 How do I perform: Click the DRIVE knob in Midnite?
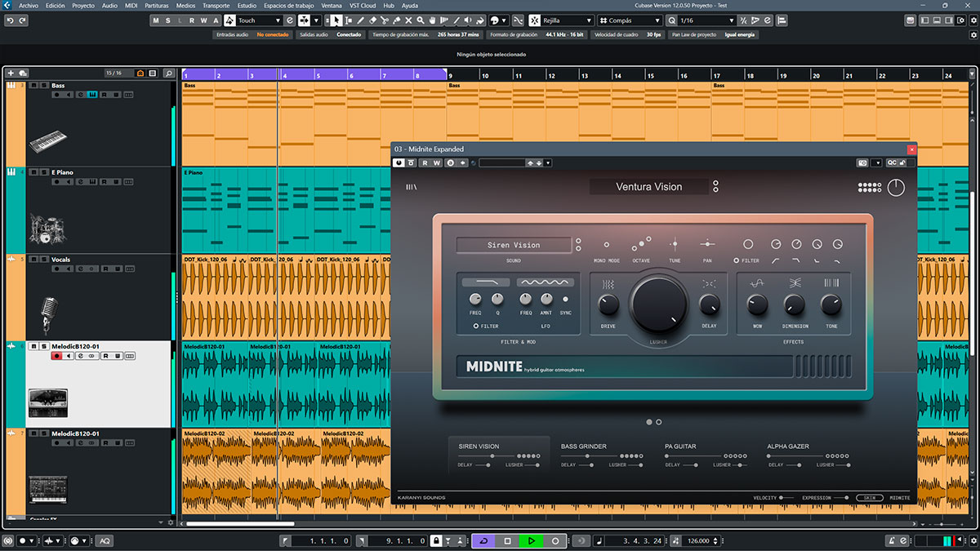(x=608, y=305)
